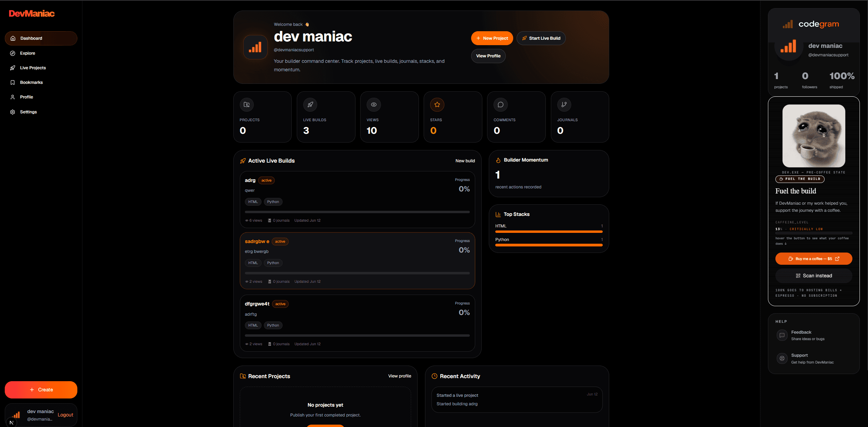Open Feedback in the Help panel
This screenshot has width=868, height=427.
point(813,335)
